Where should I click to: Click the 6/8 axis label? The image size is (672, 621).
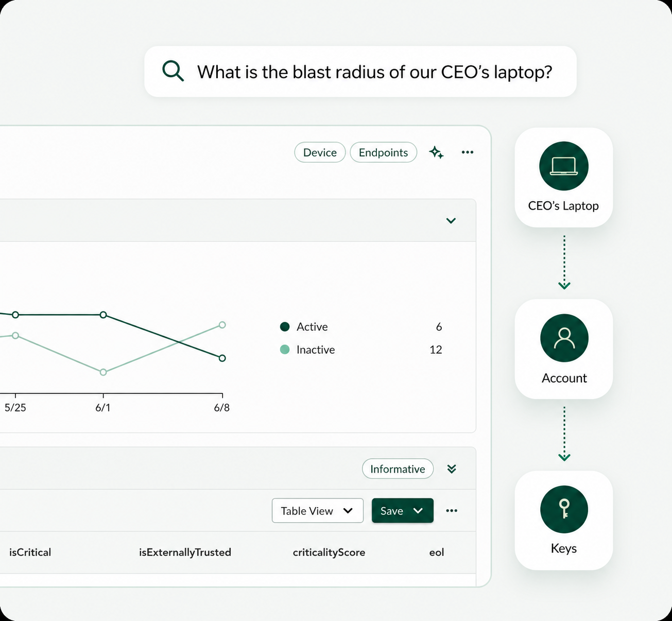tap(222, 408)
